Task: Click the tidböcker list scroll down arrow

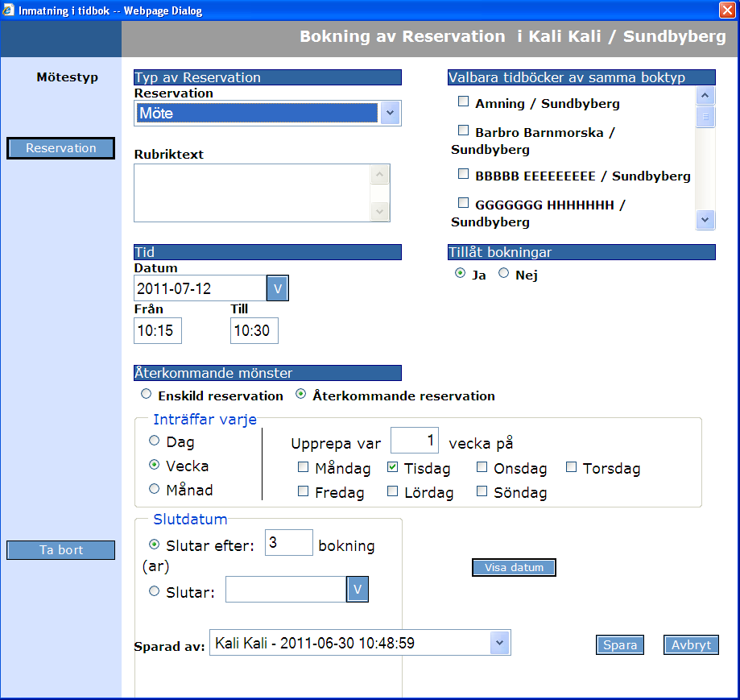Action: pos(705,220)
